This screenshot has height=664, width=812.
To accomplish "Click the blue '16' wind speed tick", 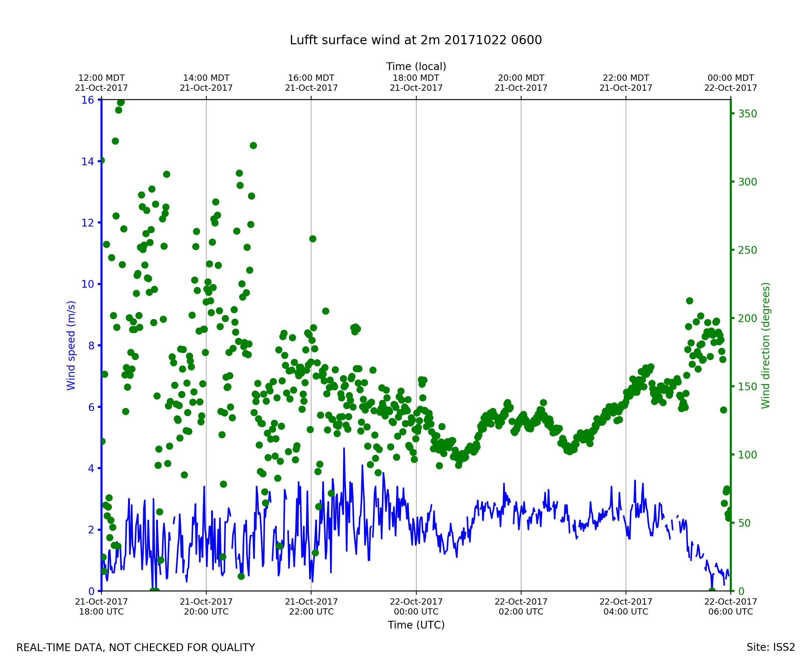I will pyautogui.click(x=87, y=100).
